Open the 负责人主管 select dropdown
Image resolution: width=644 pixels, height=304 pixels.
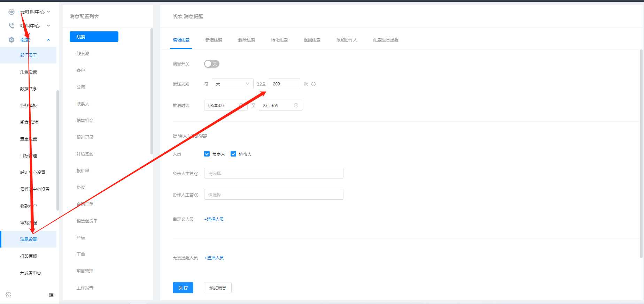click(x=274, y=173)
